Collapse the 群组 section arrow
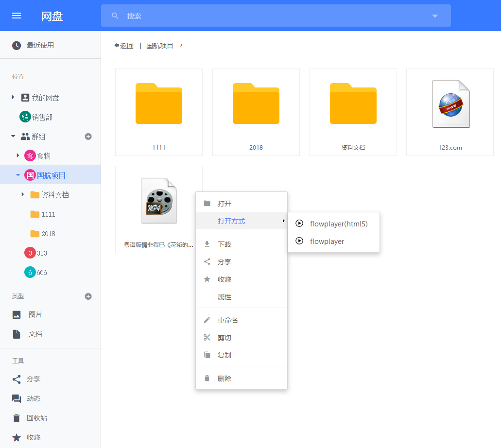 tap(13, 136)
